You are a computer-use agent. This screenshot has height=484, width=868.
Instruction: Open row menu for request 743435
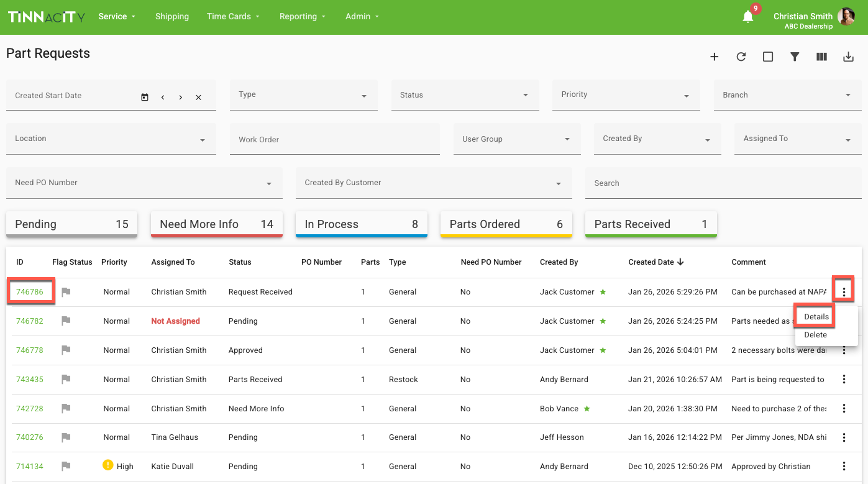point(844,379)
